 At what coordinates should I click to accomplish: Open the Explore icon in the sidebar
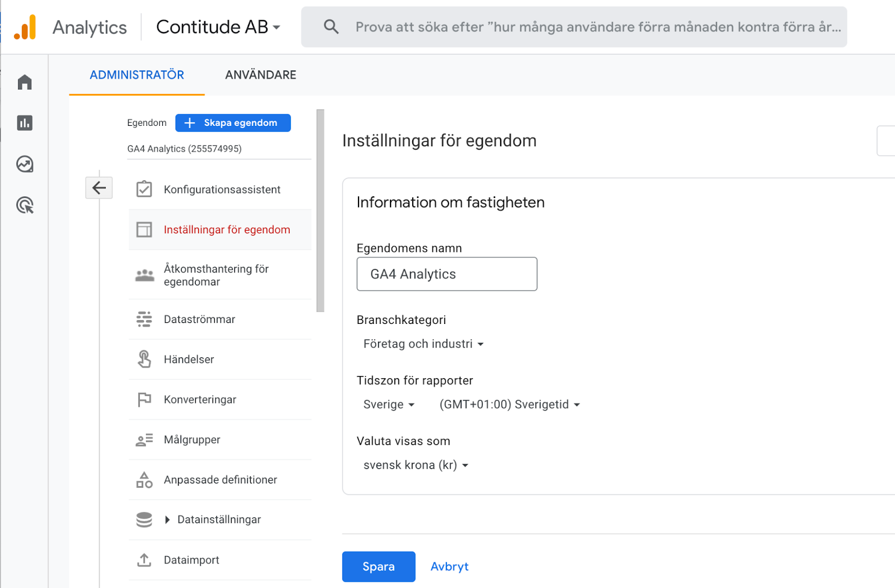pyautogui.click(x=25, y=164)
